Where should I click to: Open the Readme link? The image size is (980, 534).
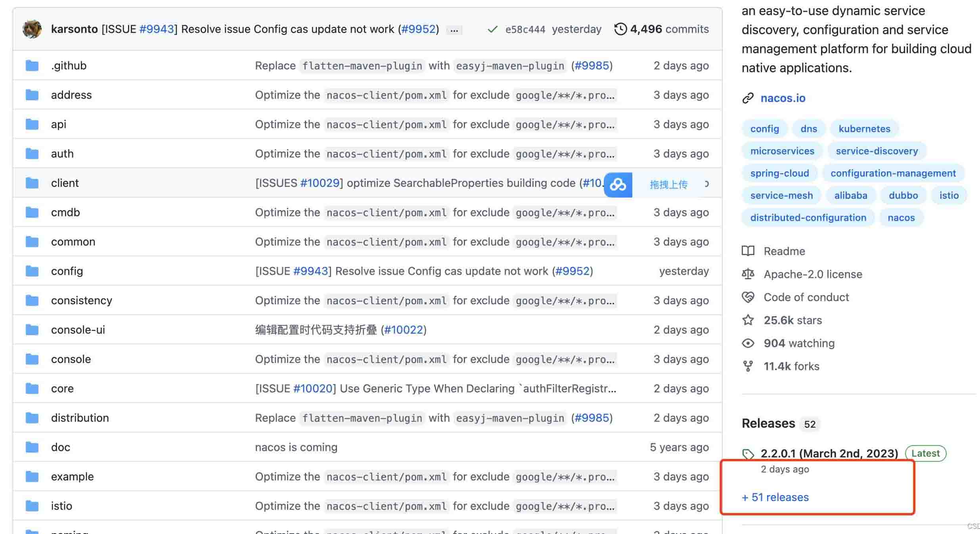click(x=785, y=251)
